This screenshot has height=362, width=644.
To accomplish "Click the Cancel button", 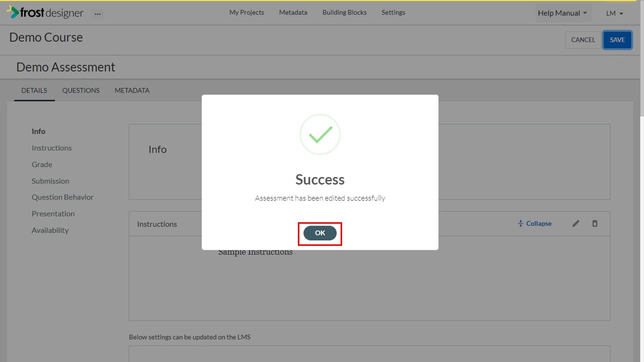I will tap(583, 40).
